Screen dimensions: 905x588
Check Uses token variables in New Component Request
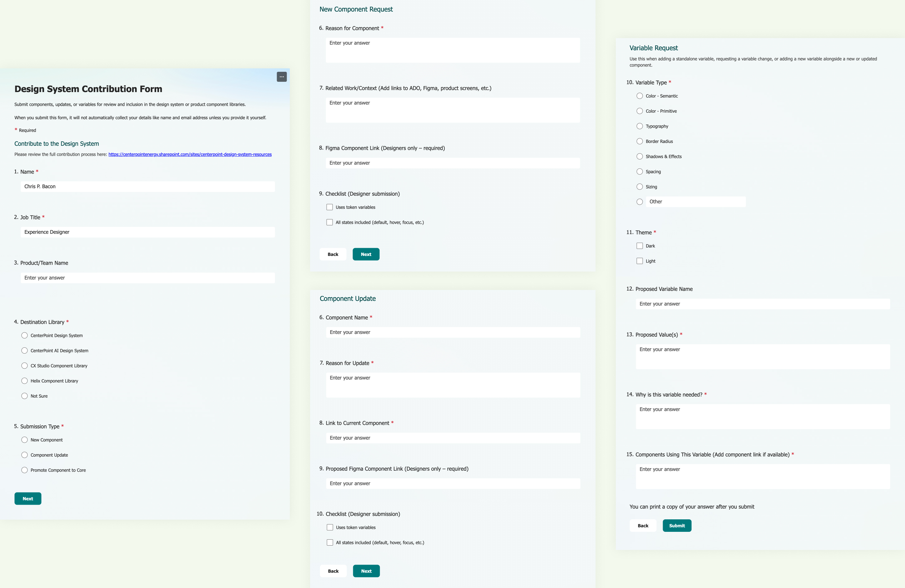pos(330,207)
